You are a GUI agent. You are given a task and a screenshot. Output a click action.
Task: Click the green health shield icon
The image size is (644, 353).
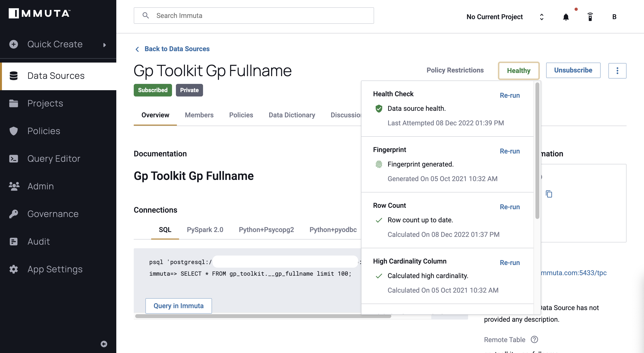(379, 109)
